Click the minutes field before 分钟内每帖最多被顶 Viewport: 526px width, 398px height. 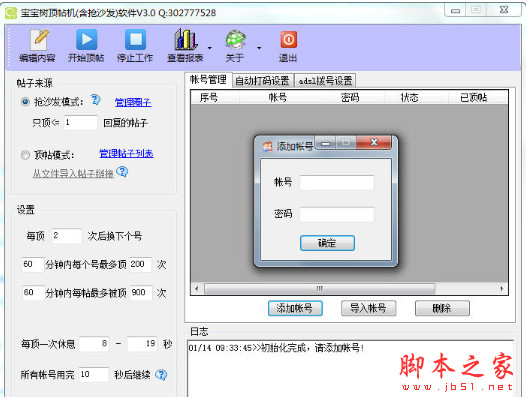coord(33,293)
